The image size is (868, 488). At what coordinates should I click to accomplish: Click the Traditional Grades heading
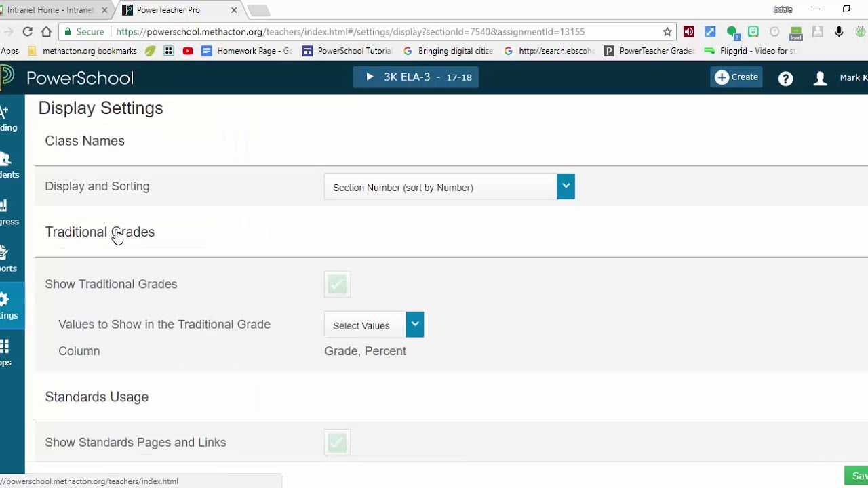(x=100, y=232)
